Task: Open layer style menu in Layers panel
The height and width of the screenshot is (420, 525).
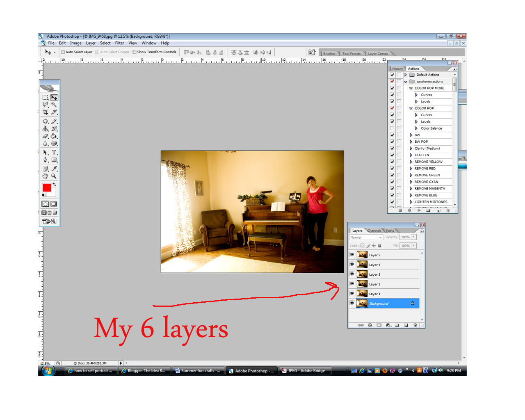Action: [370, 325]
